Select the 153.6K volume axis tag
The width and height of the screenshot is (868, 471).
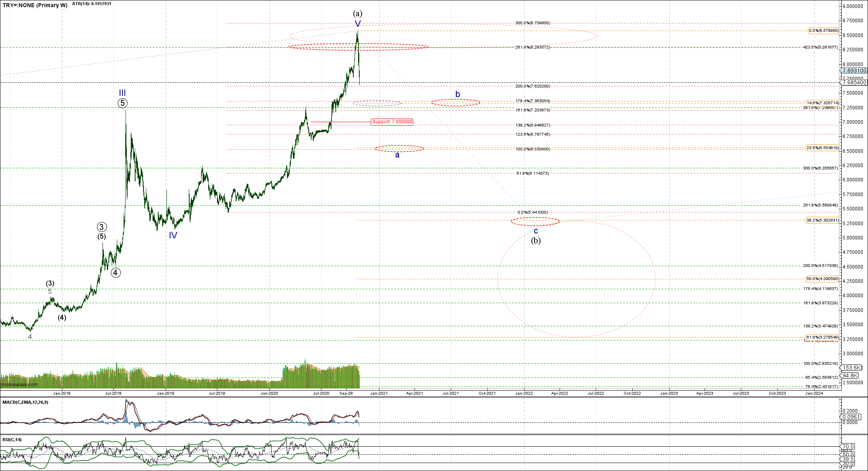tap(851, 368)
